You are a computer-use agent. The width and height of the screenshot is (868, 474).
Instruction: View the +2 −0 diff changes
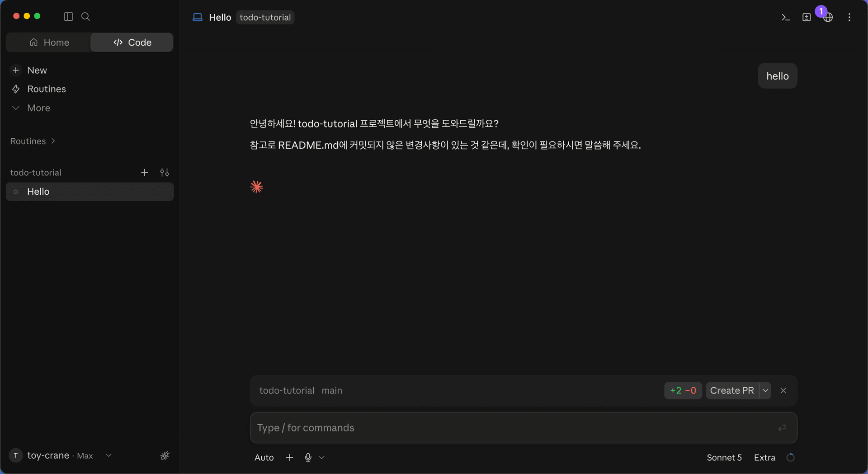[x=683, y=390]
